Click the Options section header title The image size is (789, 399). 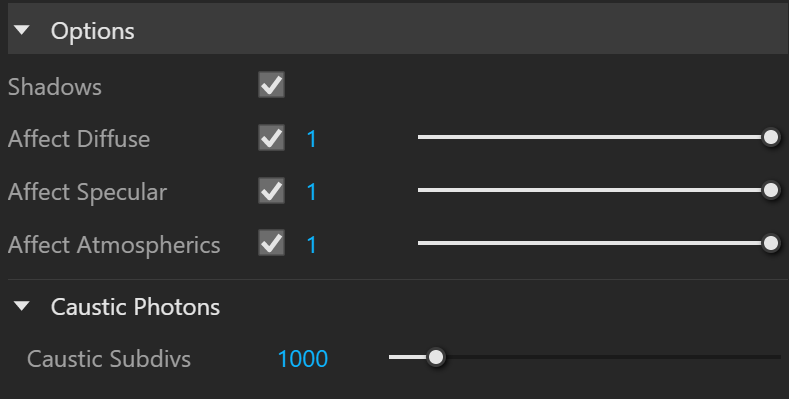click(93, 31)
